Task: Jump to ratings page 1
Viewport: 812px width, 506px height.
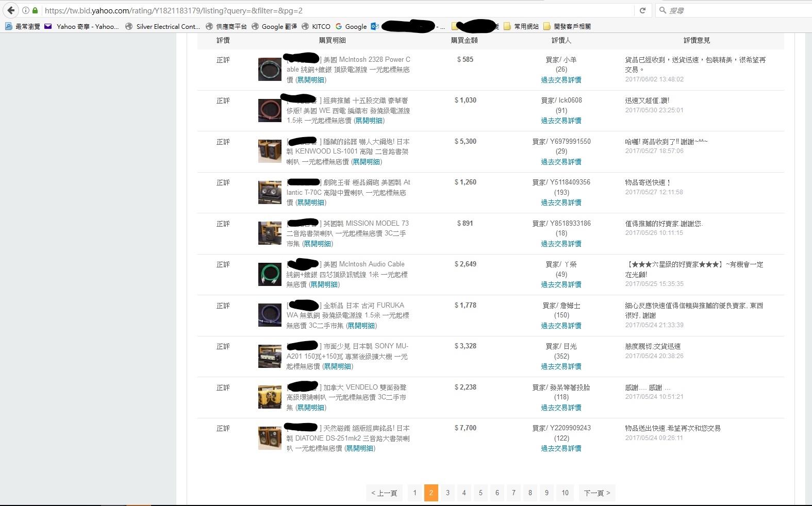Action: tap(415, 493)
